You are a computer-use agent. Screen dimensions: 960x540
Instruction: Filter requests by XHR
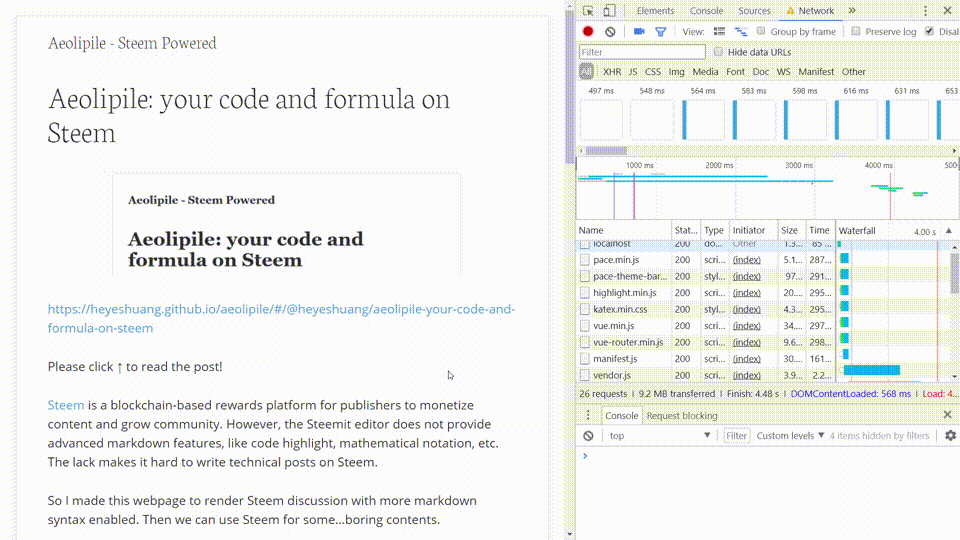click(612, 72)
